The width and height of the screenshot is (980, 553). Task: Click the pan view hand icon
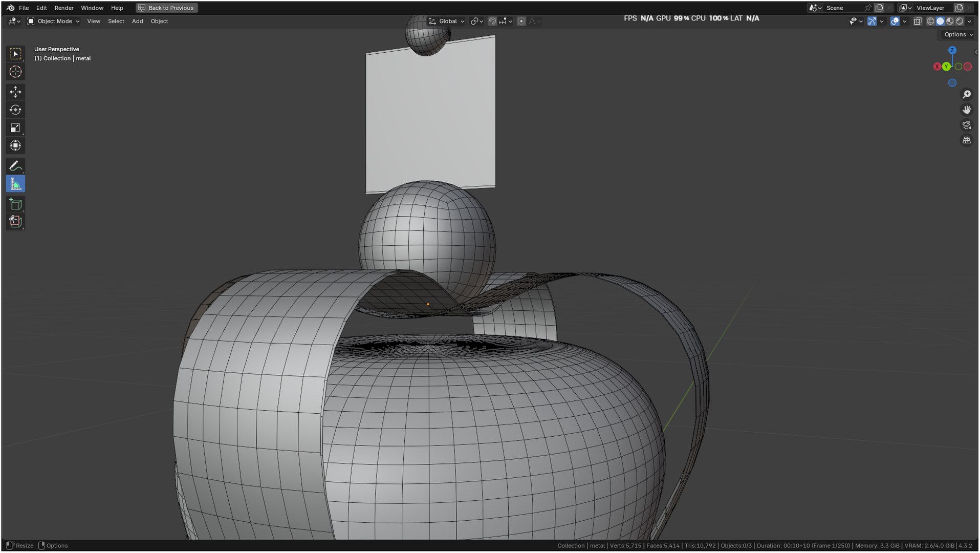coord(966,110)
